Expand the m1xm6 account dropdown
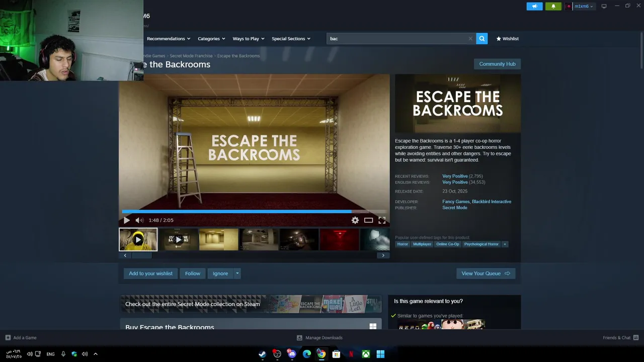 tap(592, 7)
